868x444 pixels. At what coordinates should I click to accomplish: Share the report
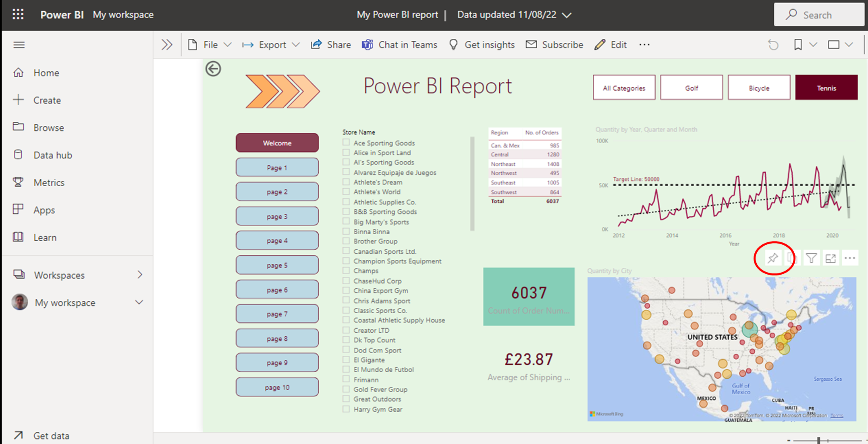click(x=331, y=44)
